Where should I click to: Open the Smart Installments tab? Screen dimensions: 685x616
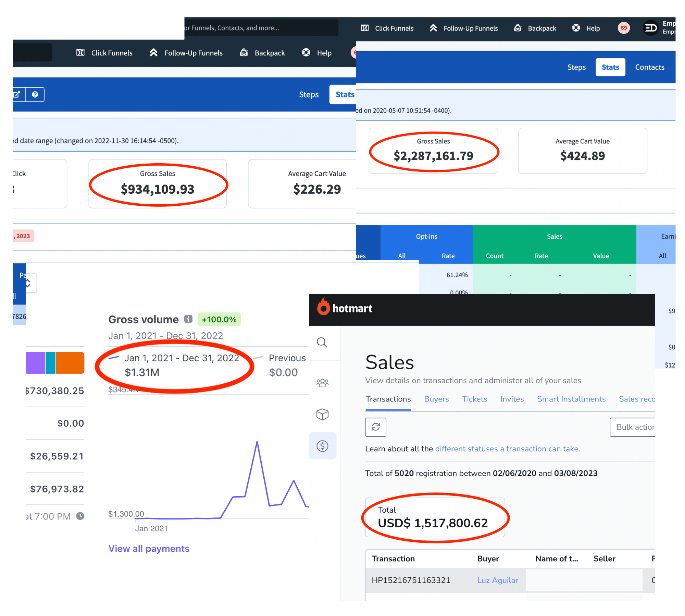571,399
